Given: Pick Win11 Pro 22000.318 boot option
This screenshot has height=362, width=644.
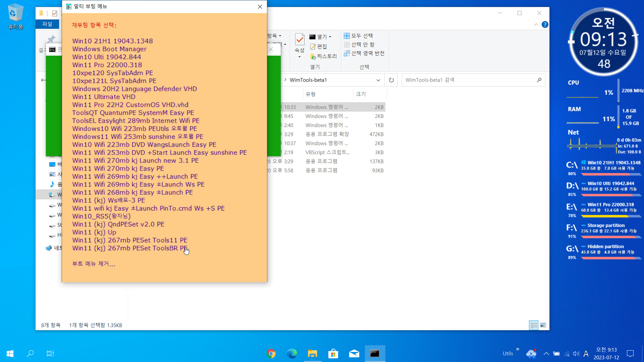Looking at the screenshot, I should (107, 65).
